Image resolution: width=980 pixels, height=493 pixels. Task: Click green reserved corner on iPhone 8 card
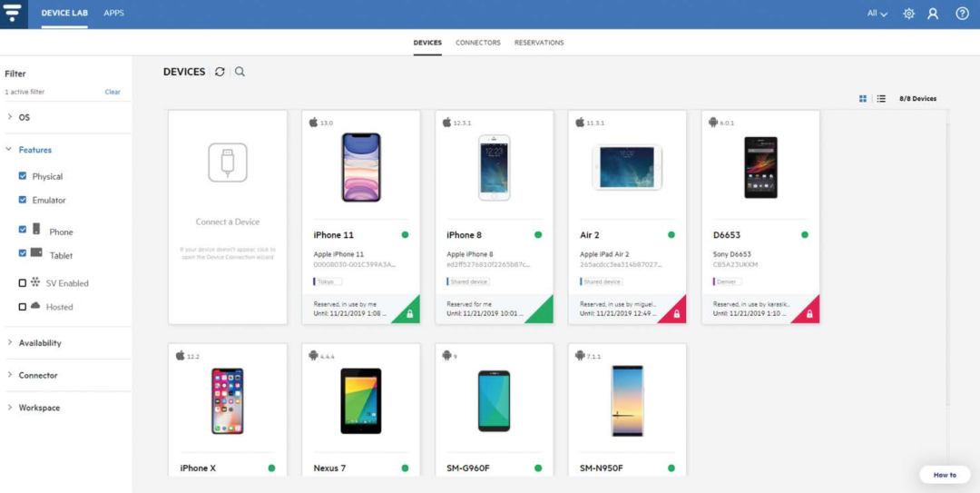[541, 312]
